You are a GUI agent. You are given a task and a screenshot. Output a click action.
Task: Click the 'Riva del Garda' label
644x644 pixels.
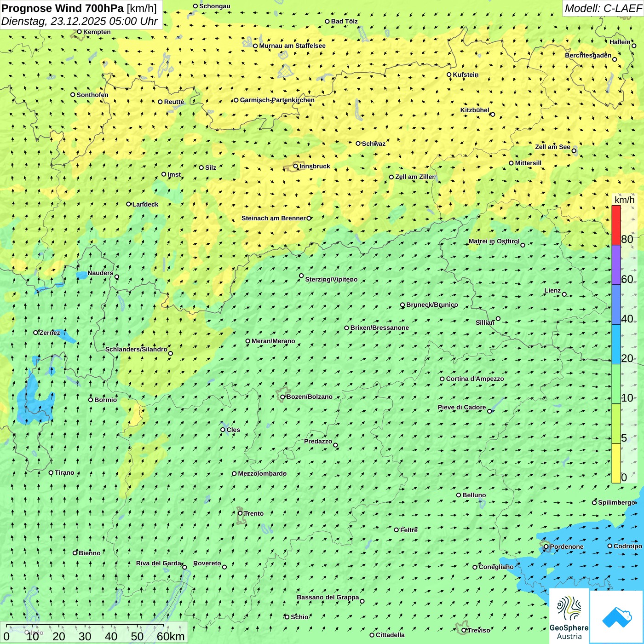tap(159, 563)
